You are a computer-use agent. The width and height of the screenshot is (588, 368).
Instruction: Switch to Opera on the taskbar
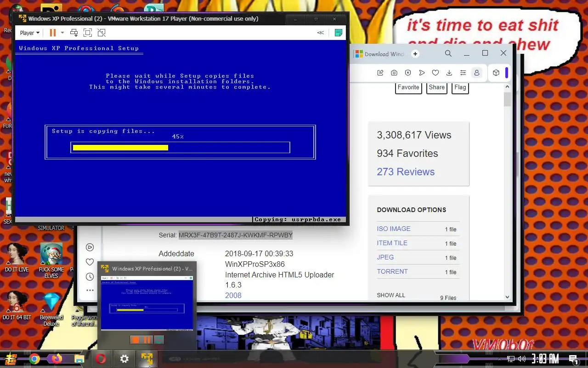tap(102, 359)
